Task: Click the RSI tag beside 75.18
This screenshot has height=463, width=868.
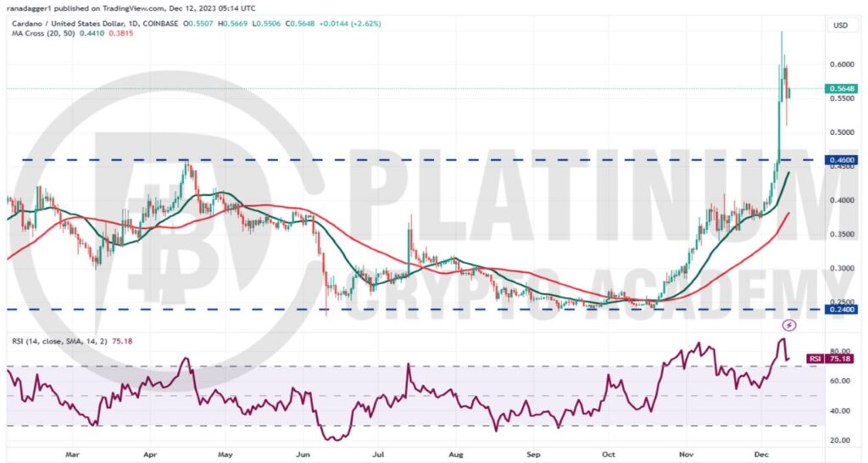Action: 815,359
